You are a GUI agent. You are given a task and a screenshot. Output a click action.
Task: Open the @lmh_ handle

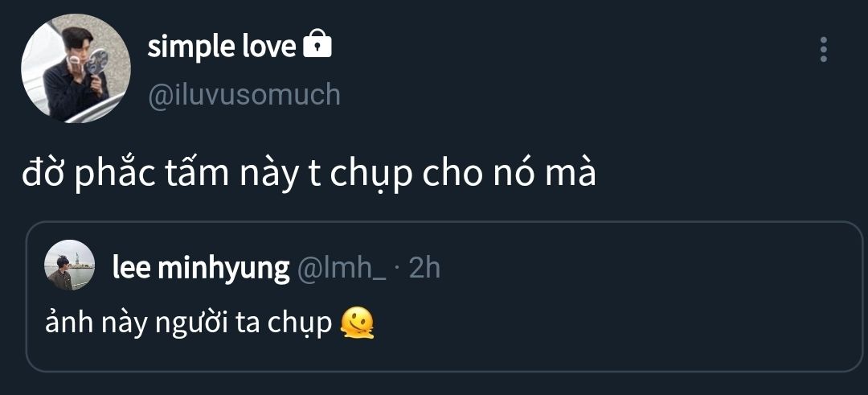tap(342, 268)
